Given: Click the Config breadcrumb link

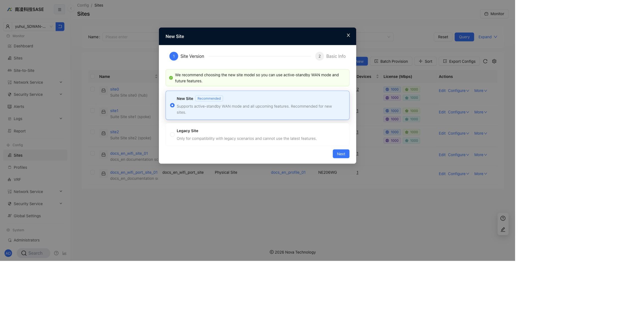Looking at the screenshot, I should (83, 5).
